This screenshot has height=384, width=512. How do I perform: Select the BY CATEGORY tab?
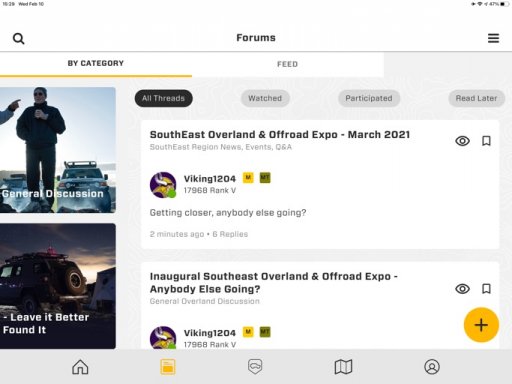96,63
